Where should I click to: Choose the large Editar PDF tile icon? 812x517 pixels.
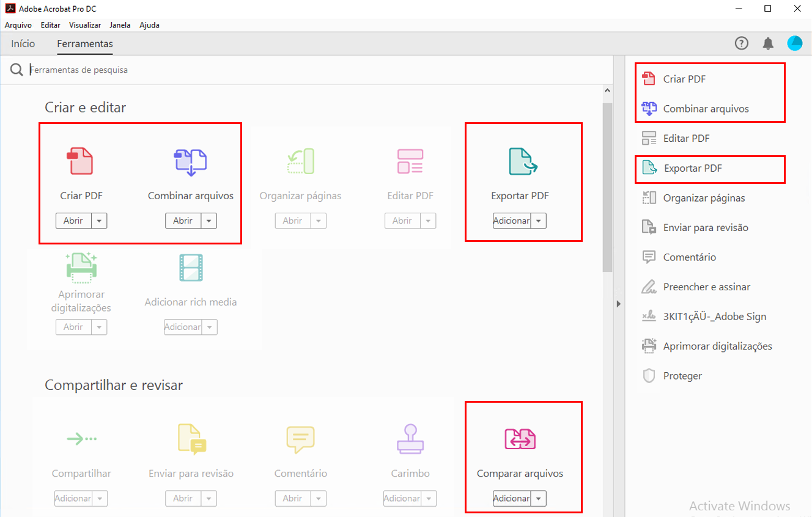[410, 161]
